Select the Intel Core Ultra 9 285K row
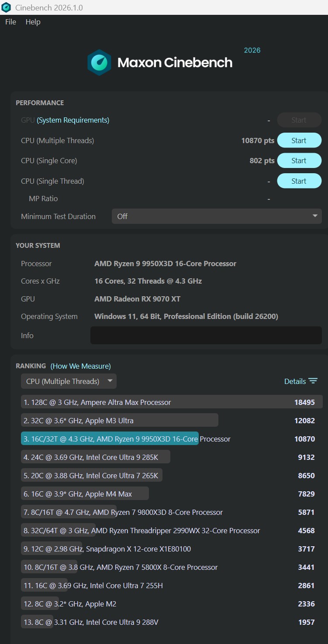 [172, 457]
